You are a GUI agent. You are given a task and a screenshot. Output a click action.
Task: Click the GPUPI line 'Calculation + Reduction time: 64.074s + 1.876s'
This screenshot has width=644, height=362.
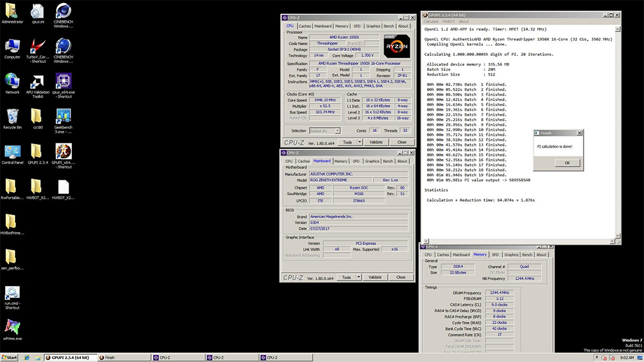click(x=480, y=200)
